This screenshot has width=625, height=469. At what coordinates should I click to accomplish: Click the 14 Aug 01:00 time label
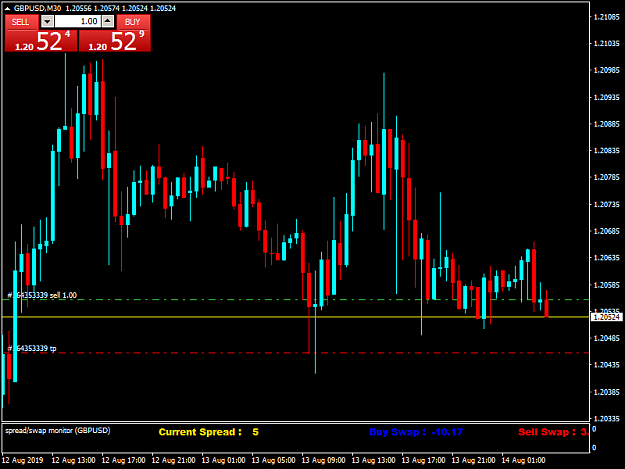523,460
